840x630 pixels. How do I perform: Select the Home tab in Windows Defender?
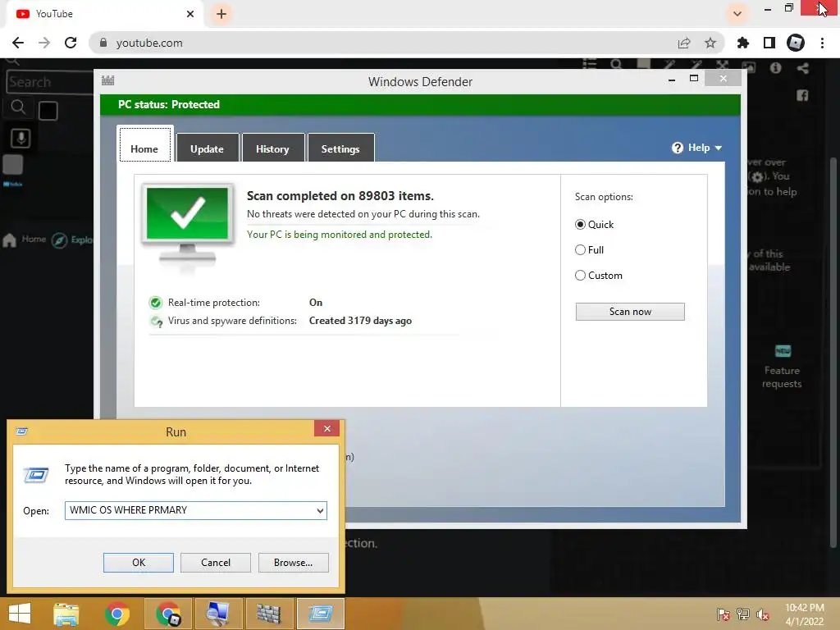coord(144,146)
